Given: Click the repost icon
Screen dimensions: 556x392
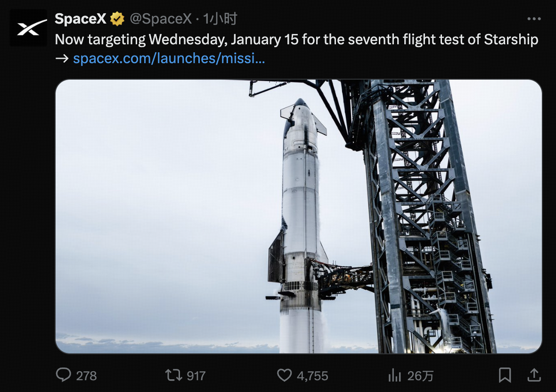Looking at the screenshot, I should 174,376.
